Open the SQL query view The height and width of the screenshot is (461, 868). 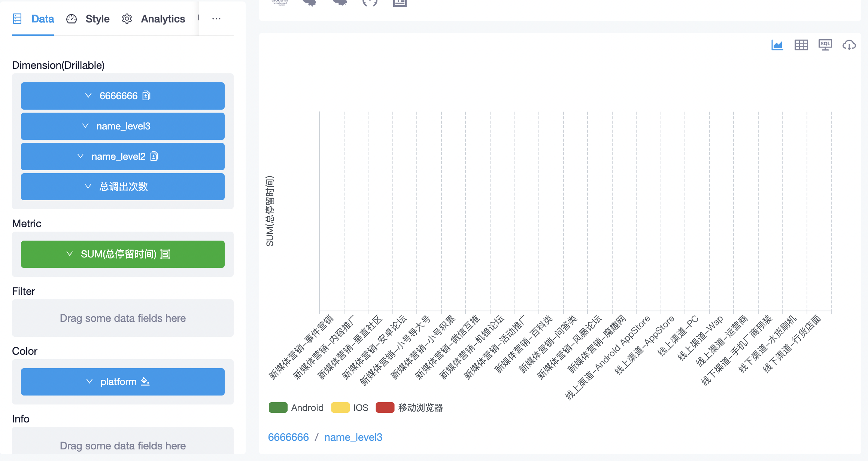(825, 45)
